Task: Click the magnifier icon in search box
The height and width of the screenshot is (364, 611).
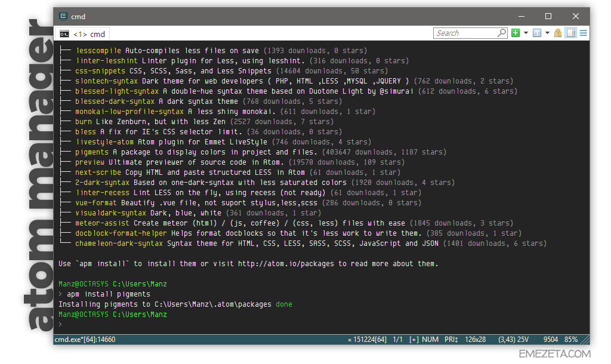Action: pos(502,33)
